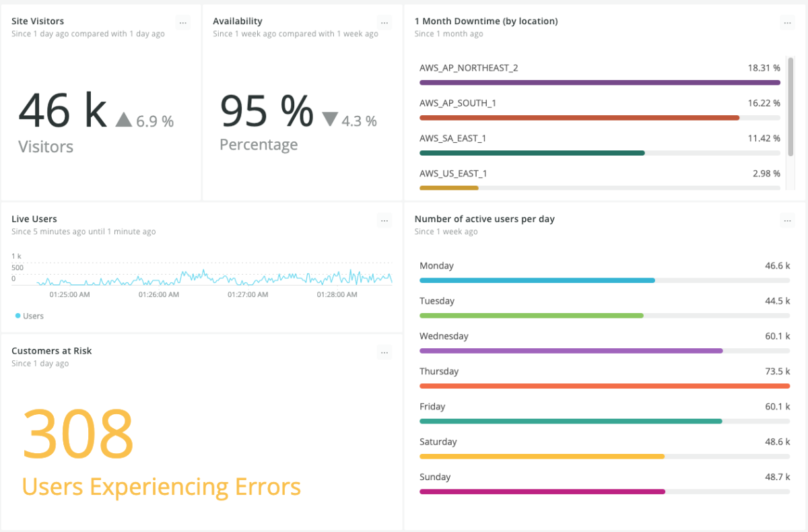The height and width of the screenshot is (532, 808).
Task: Click the downtime list scrollbar
Action: 791,106
